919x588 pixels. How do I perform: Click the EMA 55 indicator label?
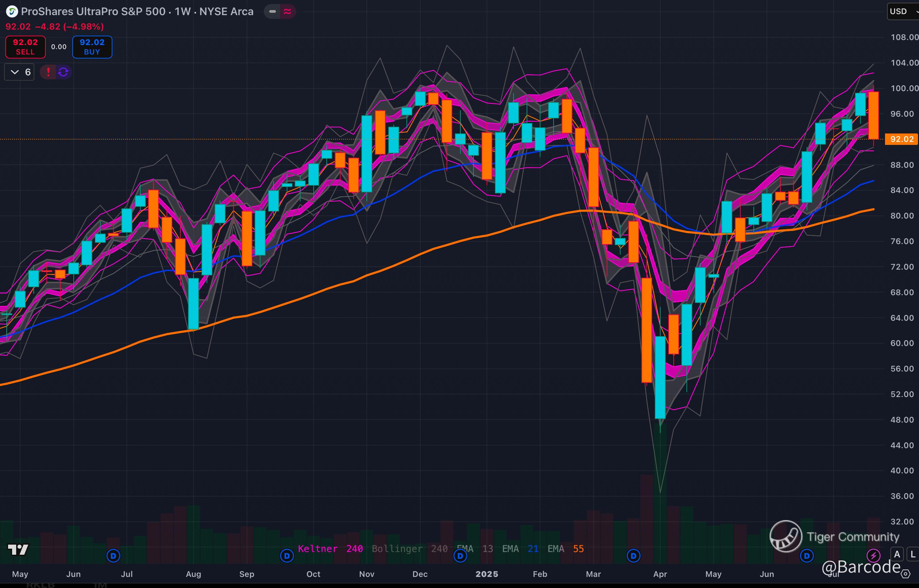tap(566, 549)
